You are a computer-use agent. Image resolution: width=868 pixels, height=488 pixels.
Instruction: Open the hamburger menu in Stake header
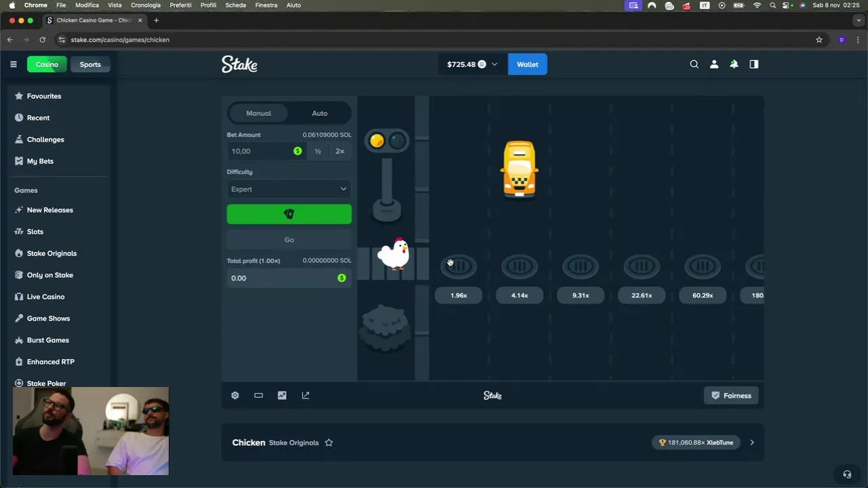pos(13,64)
